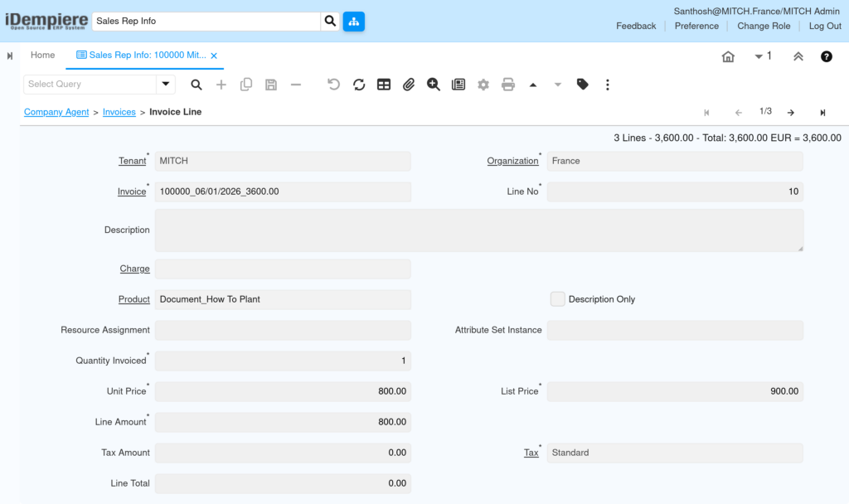Open the menu tree hierarchy icon

353,21
